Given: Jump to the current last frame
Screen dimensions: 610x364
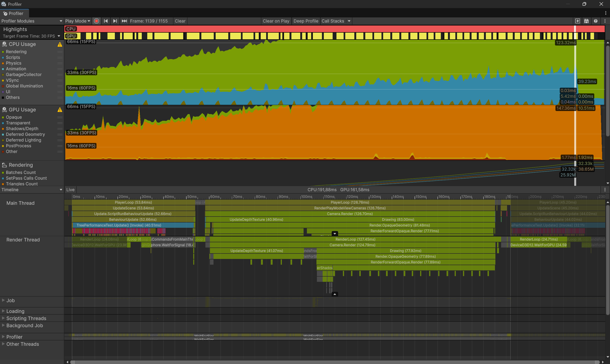Looking at the screenshot, I should 124,21.
